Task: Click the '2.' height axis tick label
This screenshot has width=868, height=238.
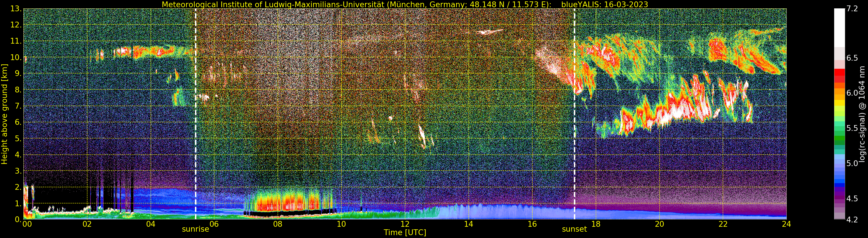Action: pyautogui.click(x=18, y=187)
